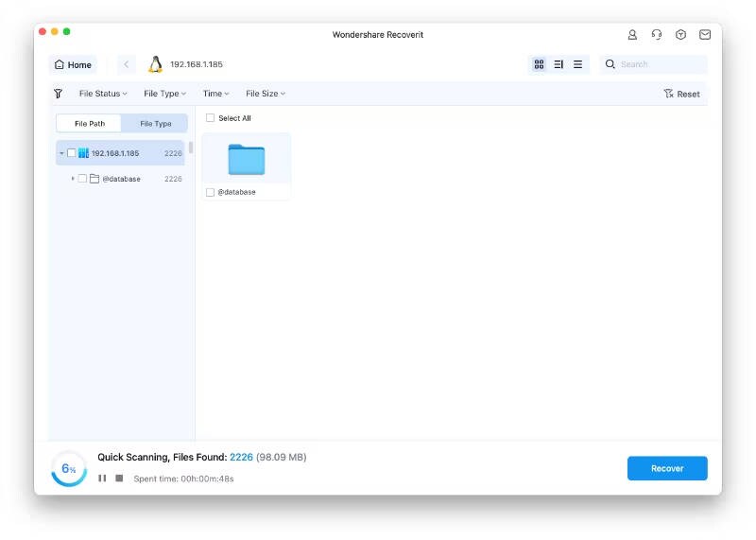This screenshot has height=540, width=756.
Task: Pause the quick scanning
Action: pyautogui.click(x=102, y=479)
